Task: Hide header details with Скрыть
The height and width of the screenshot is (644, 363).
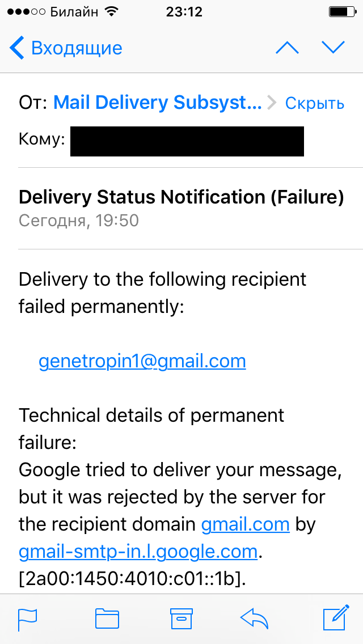Action: coord(314,103)
